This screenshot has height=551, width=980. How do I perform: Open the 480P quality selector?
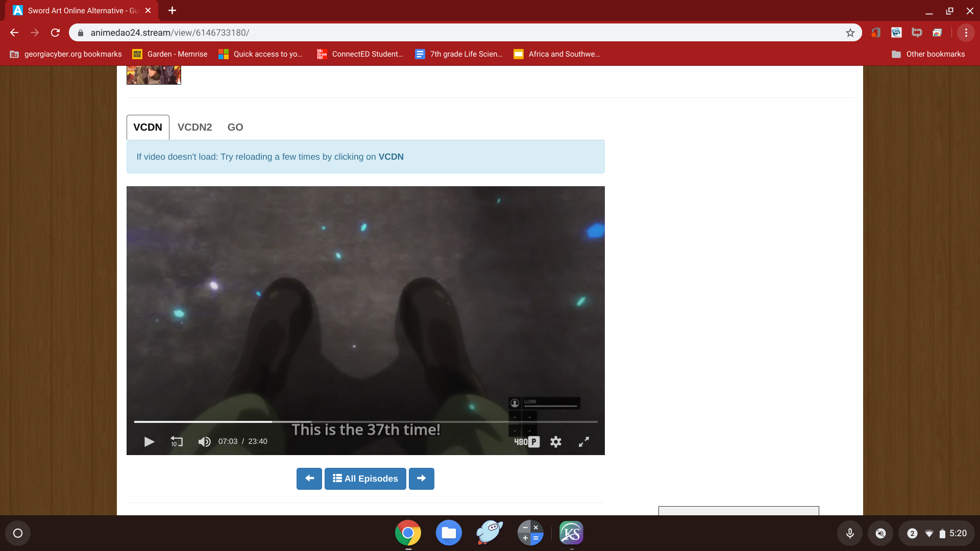click(x=527, y=442)
